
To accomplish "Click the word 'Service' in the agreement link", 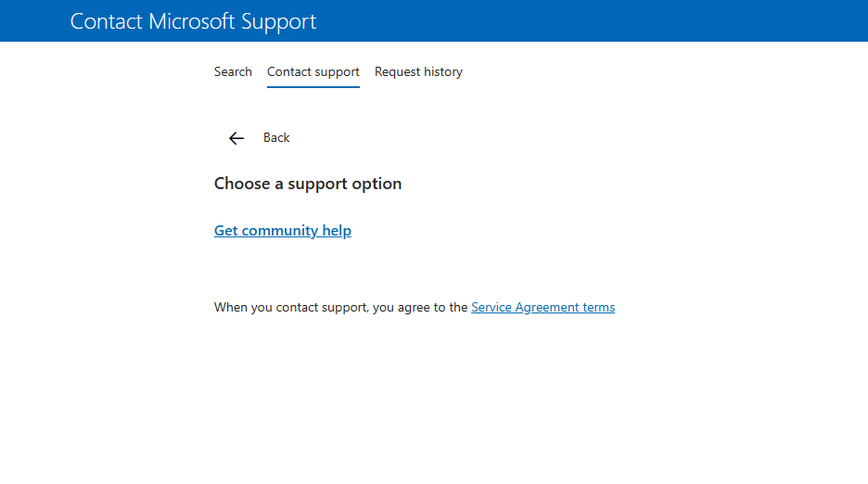I will [x=491, y=307].
